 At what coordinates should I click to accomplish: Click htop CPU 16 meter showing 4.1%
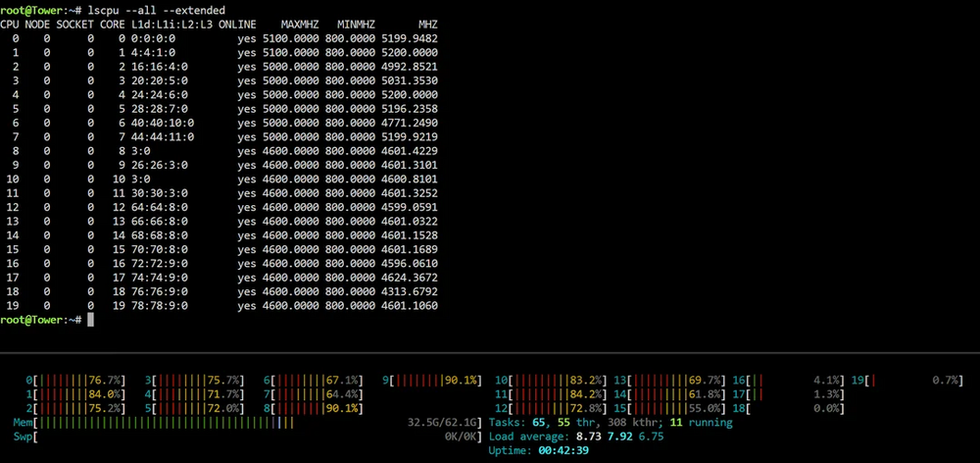pos(788,381)
